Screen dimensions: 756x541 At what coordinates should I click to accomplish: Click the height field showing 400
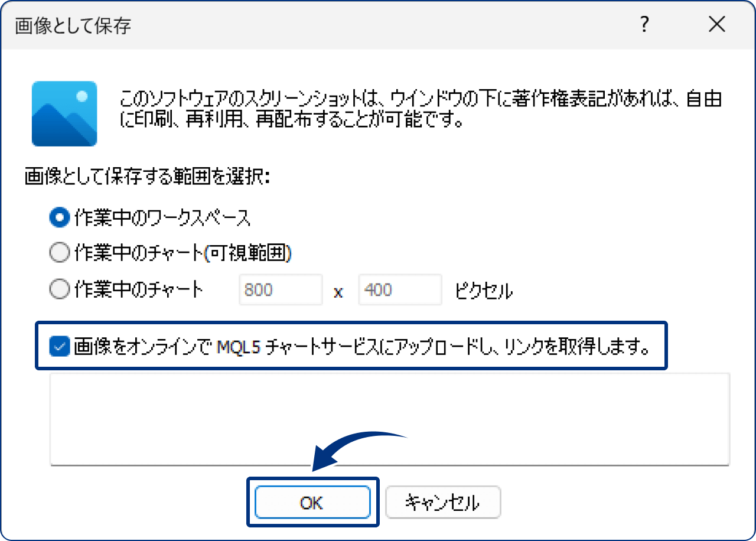pos(400,290)
